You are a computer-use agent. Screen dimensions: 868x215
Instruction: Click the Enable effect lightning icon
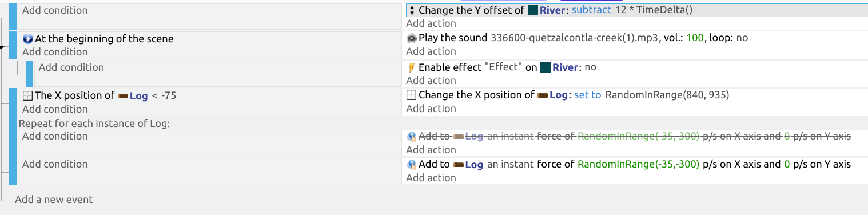(412, 67)
